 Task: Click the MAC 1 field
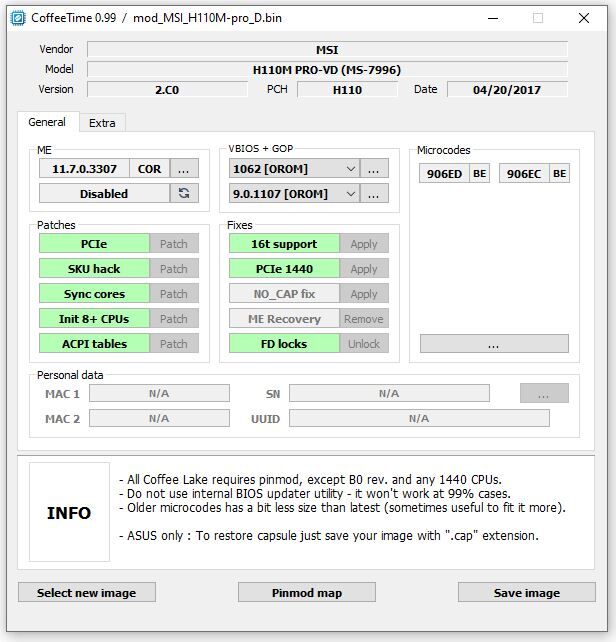[x=159, y=393]
